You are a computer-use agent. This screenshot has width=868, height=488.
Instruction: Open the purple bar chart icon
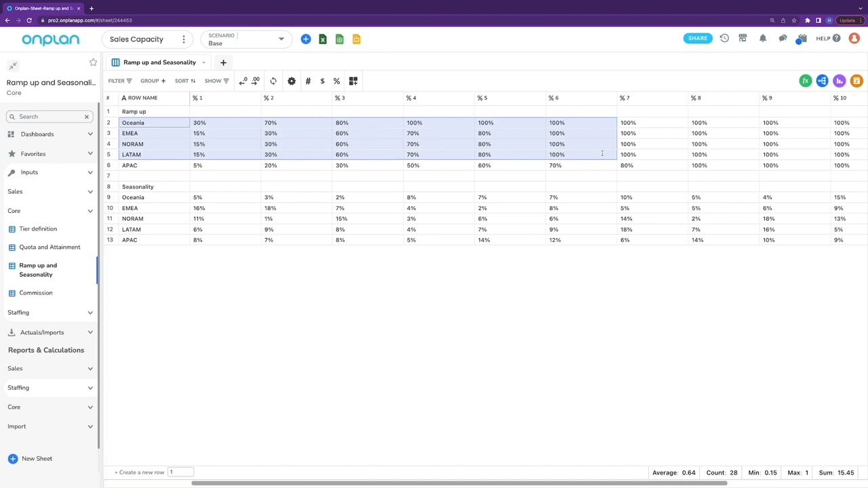[840, 81]
